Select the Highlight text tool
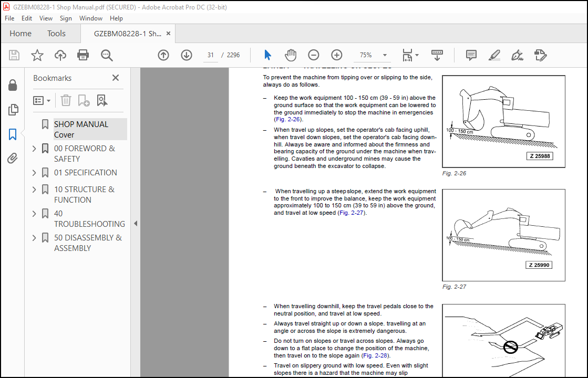Screen dimensions: 588x378 pyautogui.click(x=494, y=55)
